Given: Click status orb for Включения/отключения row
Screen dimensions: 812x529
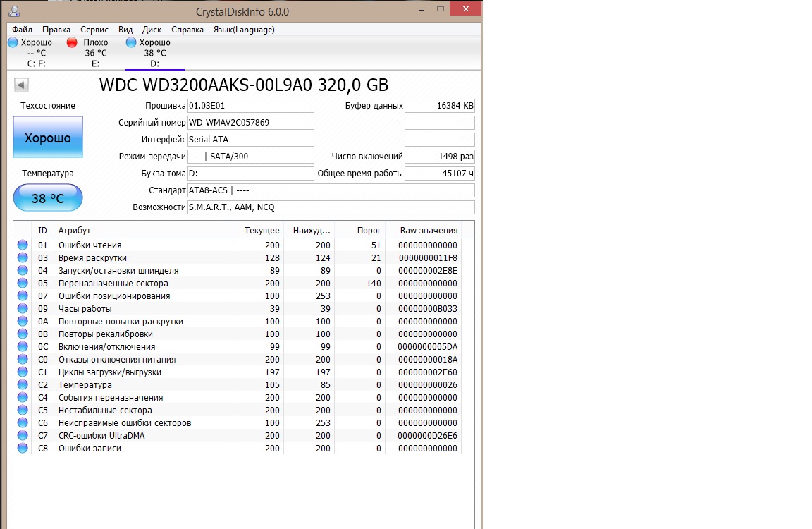Looking at the screenshot, I should 23,346.
